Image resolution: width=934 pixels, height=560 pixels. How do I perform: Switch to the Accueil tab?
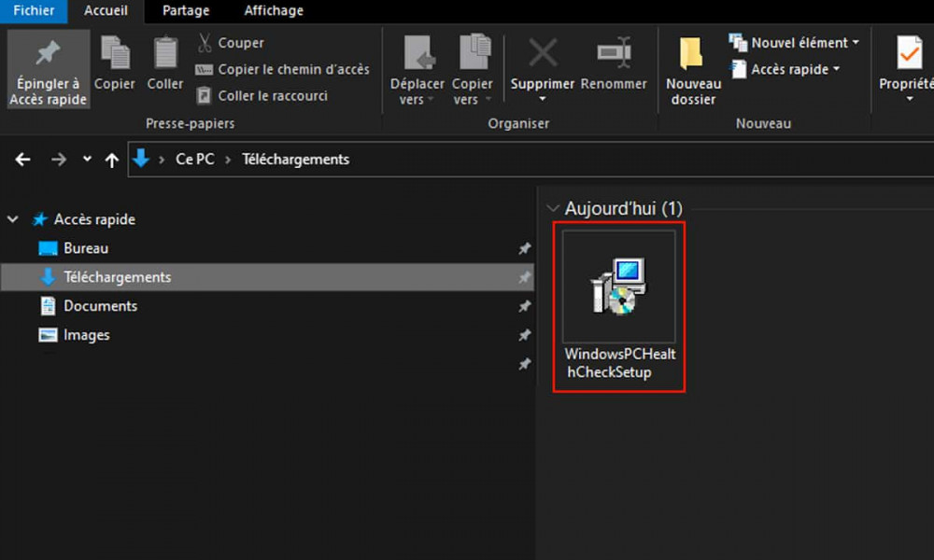coord(106,10)
